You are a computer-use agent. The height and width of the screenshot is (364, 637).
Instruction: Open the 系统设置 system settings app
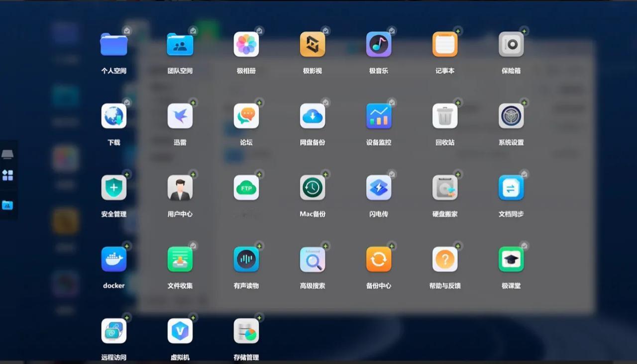tap(511, 116)
